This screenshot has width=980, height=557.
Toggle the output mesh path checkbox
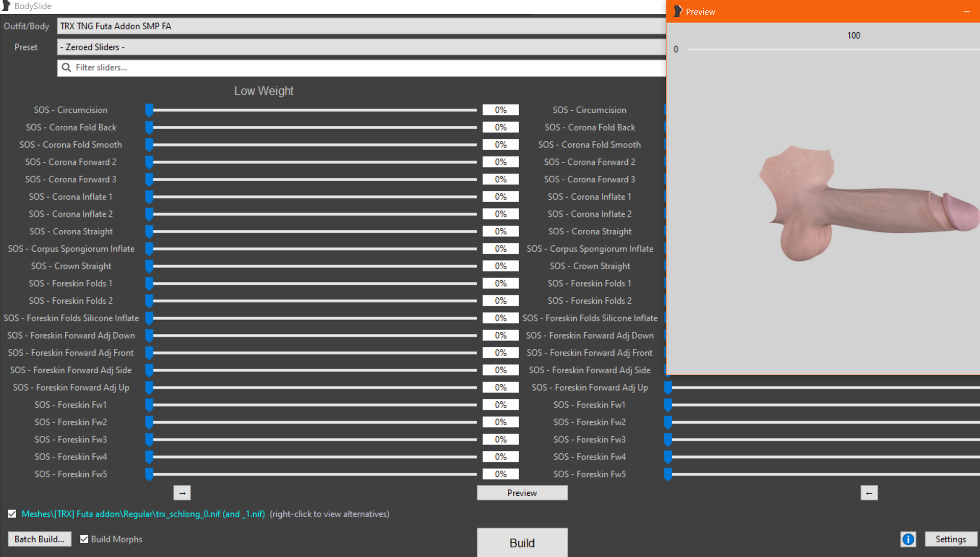12,514
